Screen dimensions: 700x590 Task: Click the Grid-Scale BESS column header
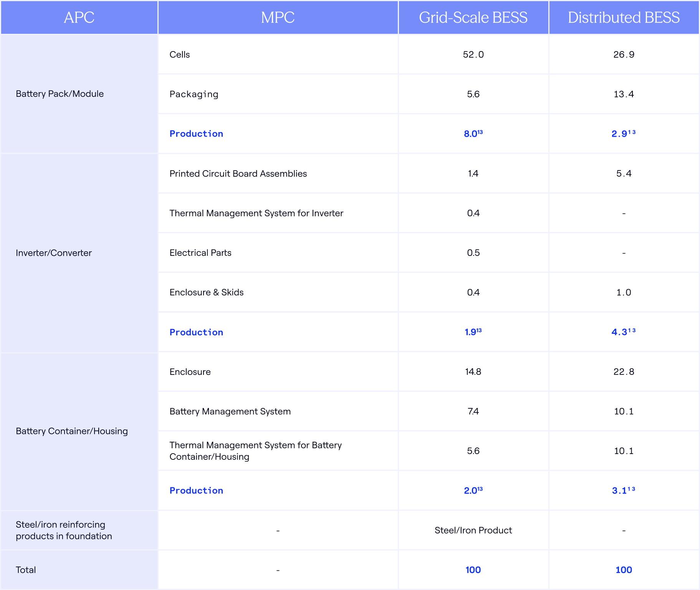(x=473, y=18)
